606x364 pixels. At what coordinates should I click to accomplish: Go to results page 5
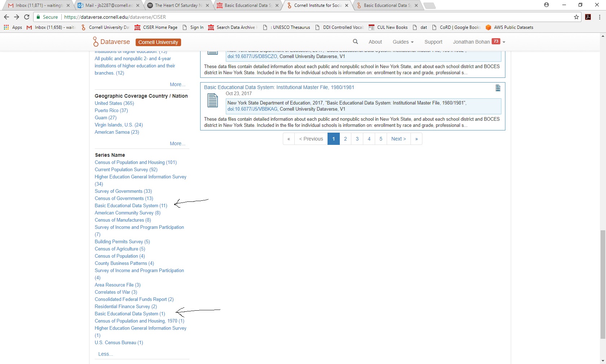click(381, 139)
